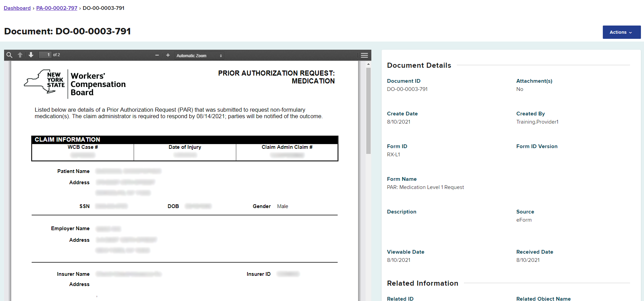
Task: Go to the Dashboard breadcrumb link
Action: (17, 8)
